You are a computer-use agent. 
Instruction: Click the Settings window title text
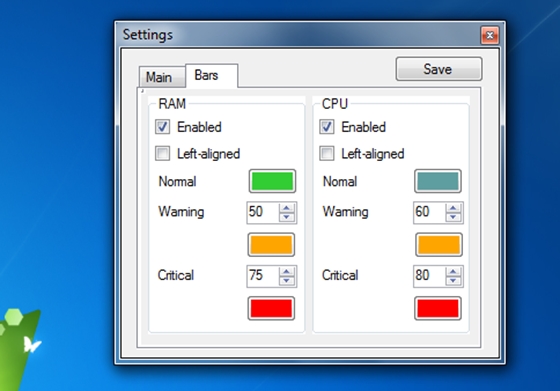[x=148, y=35]
